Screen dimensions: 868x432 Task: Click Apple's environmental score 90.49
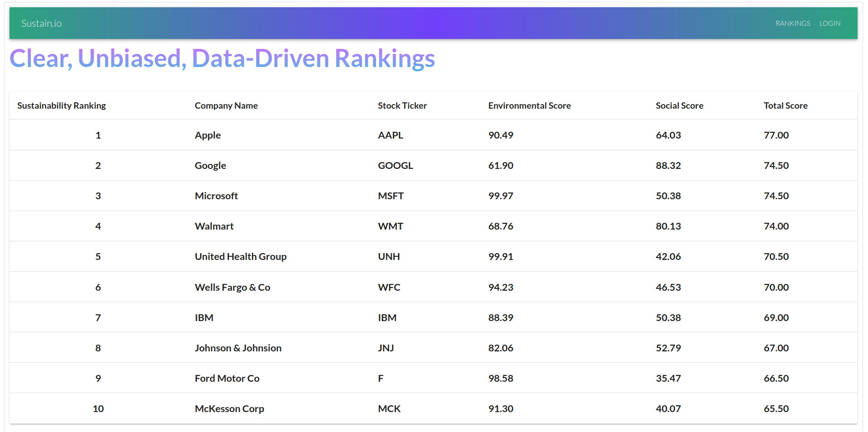tap(501, 135)
